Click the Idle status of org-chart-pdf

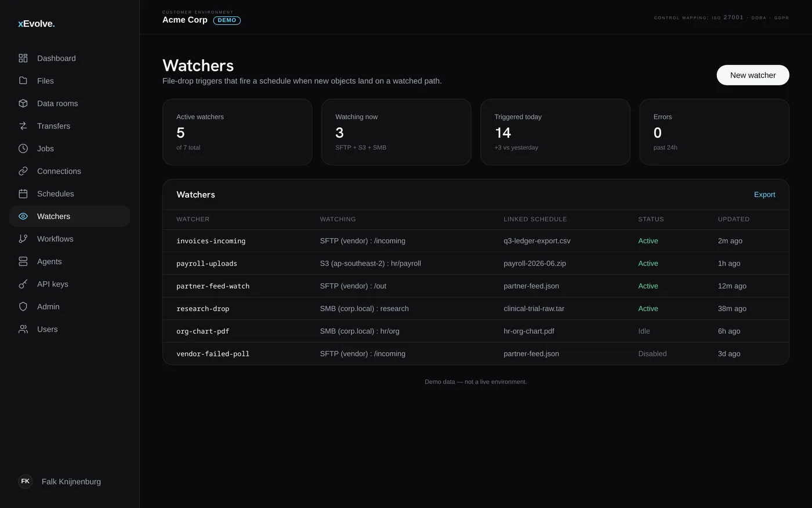(x=644, y=332)
